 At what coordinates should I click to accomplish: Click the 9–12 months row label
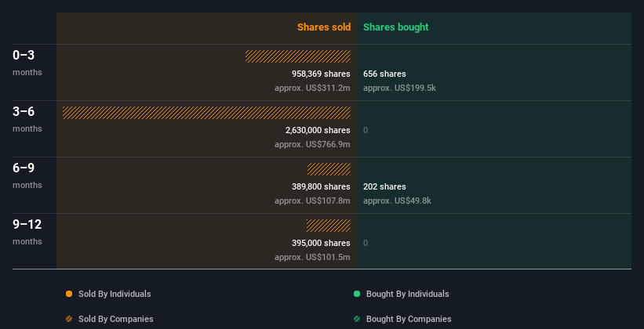coord(27,232)
